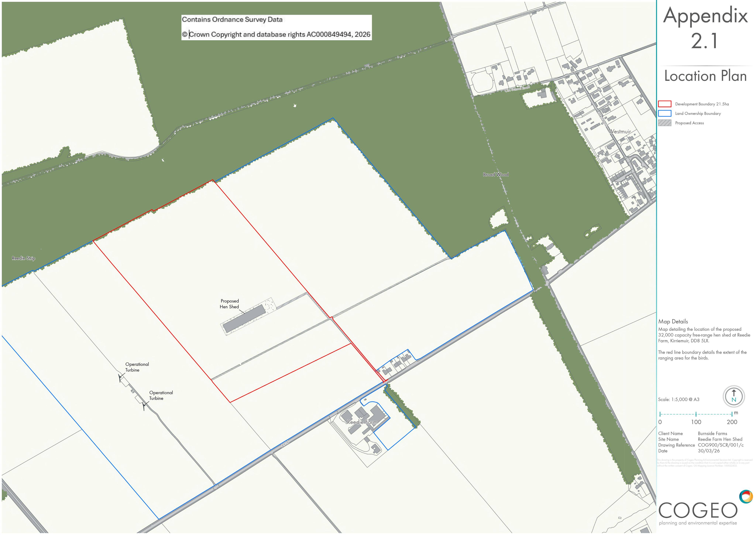Click the COGEO wordmark text
This screenshot has width=756, height=535.
[x=698, y=510]
